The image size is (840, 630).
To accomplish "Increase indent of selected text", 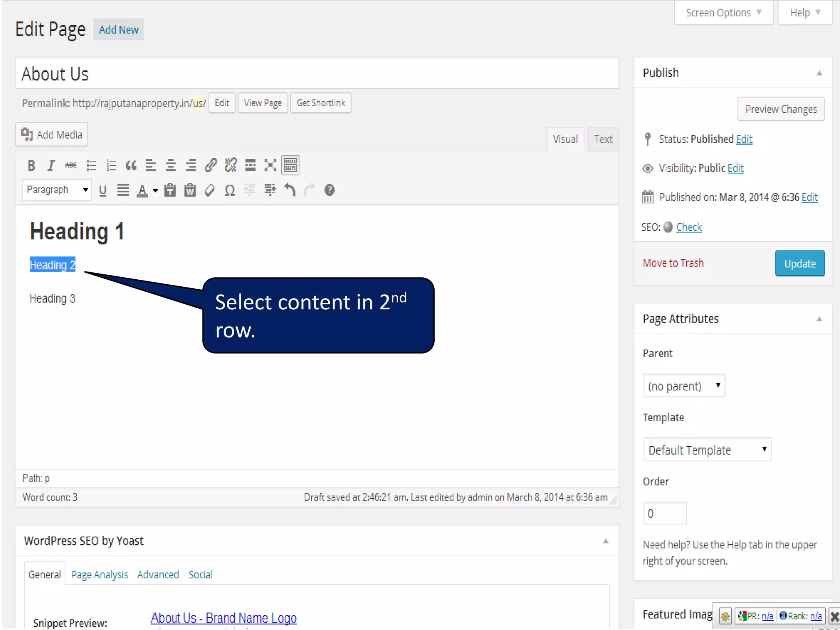I will (270, 190).
